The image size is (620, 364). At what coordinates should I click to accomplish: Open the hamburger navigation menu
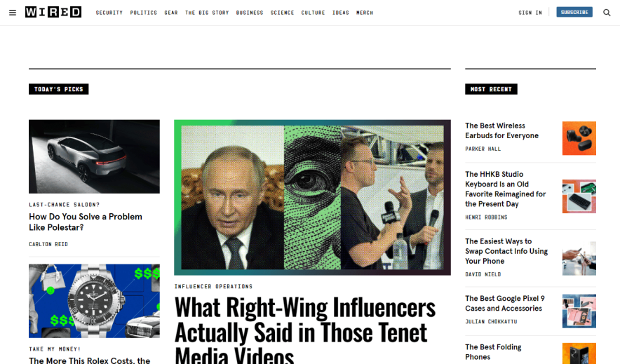point(13,12)
